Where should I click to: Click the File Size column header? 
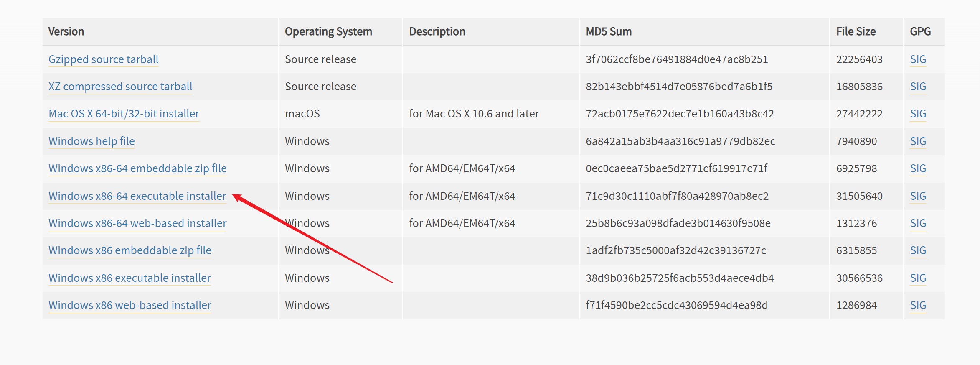pos(856,32)
